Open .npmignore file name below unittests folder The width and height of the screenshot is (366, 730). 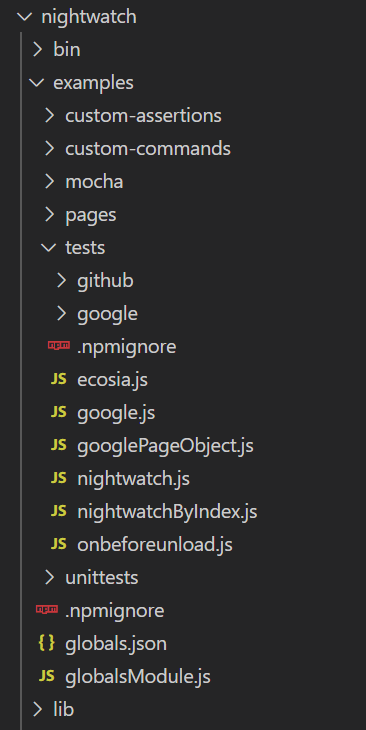pyautogui.click(x=115, y=611)
